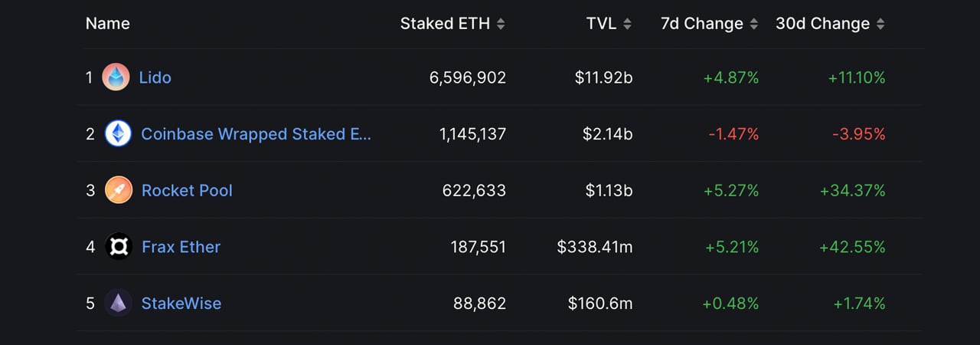
Task: Click Coinbase's -1.47% 7d change value
Action: point(733,134)
